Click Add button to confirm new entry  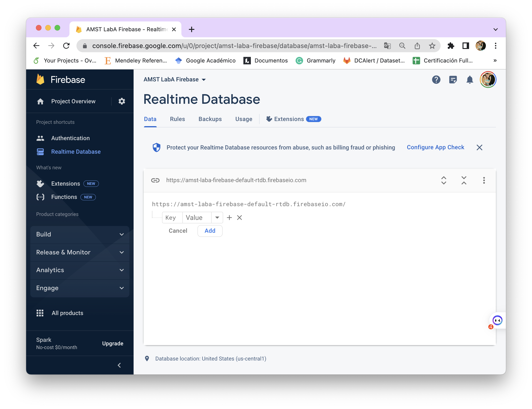click(x=210, y=231)
